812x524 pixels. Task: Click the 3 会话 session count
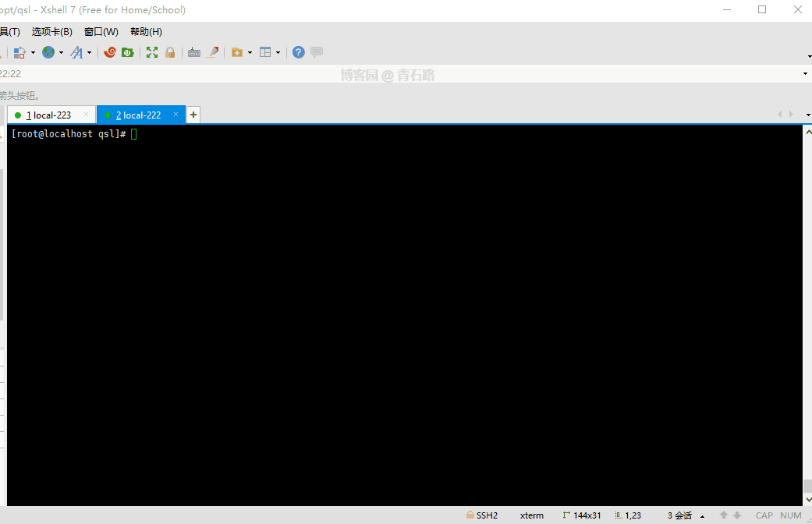click(x=679, y=515)
